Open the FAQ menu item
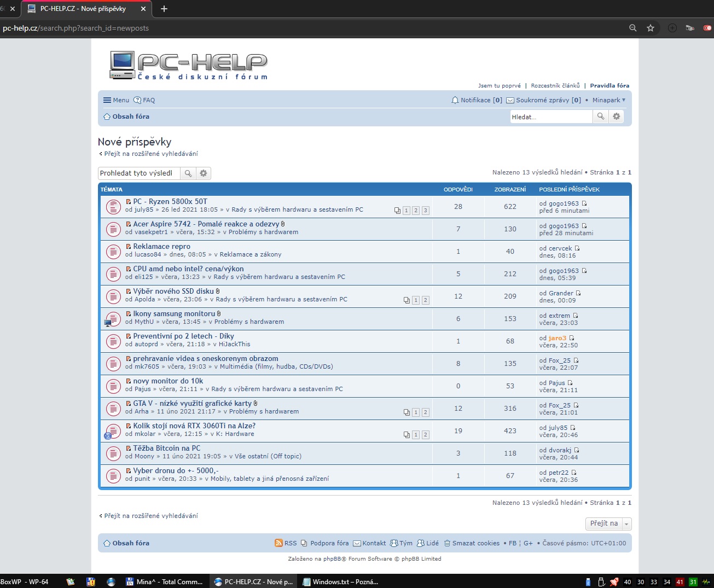Image resolution: width=714 pixels, height=588 pixels. point(144,100)
